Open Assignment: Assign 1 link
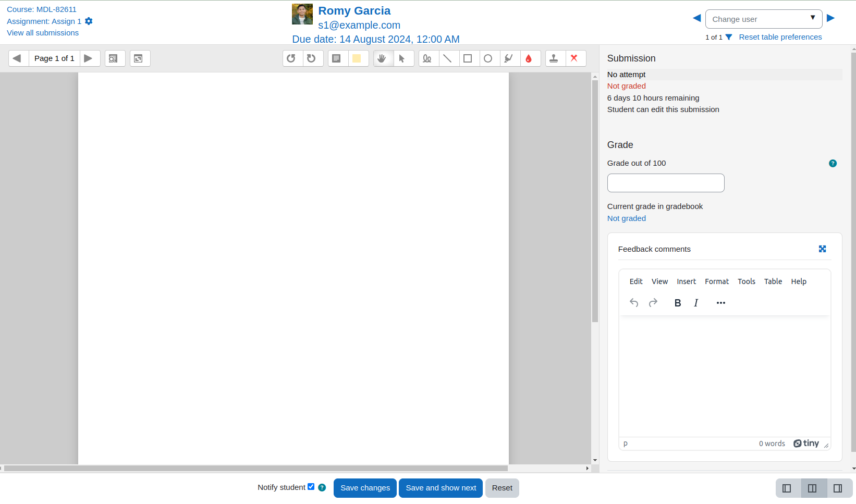 [44, 21]
